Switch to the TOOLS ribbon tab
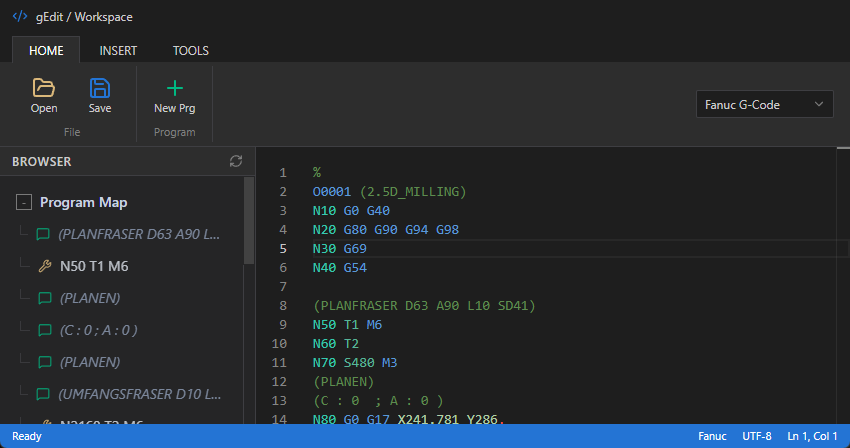This screenshot has height=448, width=850. [191, 50]
